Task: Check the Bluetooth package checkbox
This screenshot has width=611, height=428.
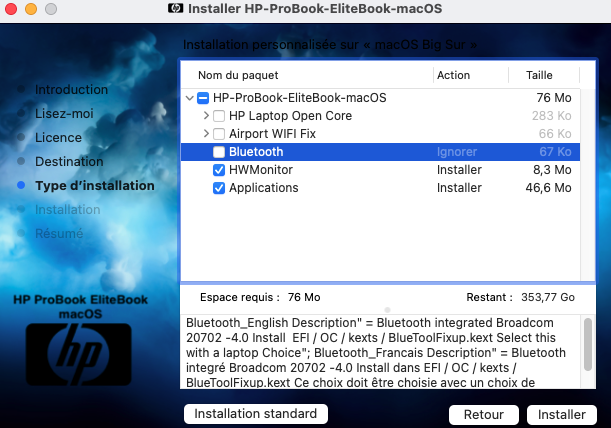Action: point(219,152)
